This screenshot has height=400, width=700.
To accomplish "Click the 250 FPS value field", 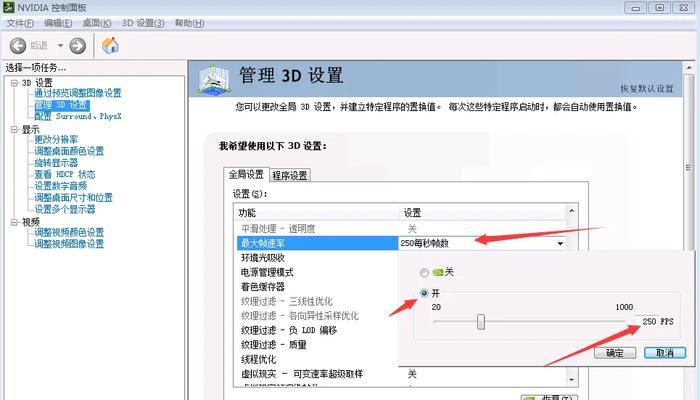I will pyautogui.click(x=647, y=322).
